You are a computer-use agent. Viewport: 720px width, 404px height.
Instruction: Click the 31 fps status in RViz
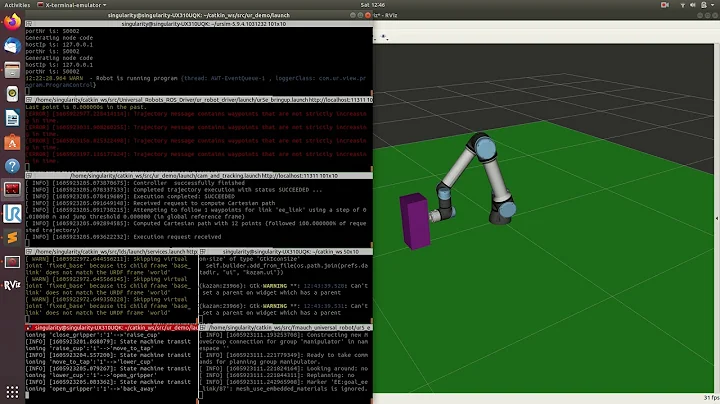tap(711, 398)
